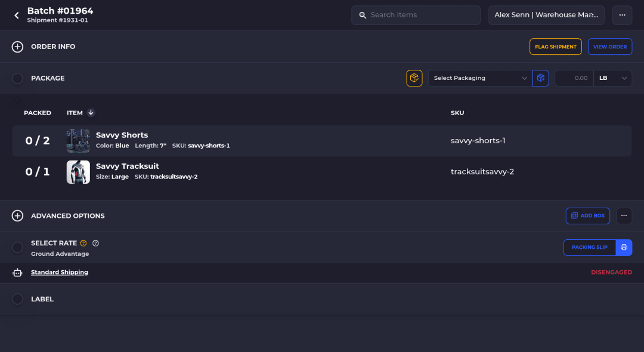Screen dimensions: 644x352
Task: Click the Ground Advantage rate text
Action: click(60, 254)
